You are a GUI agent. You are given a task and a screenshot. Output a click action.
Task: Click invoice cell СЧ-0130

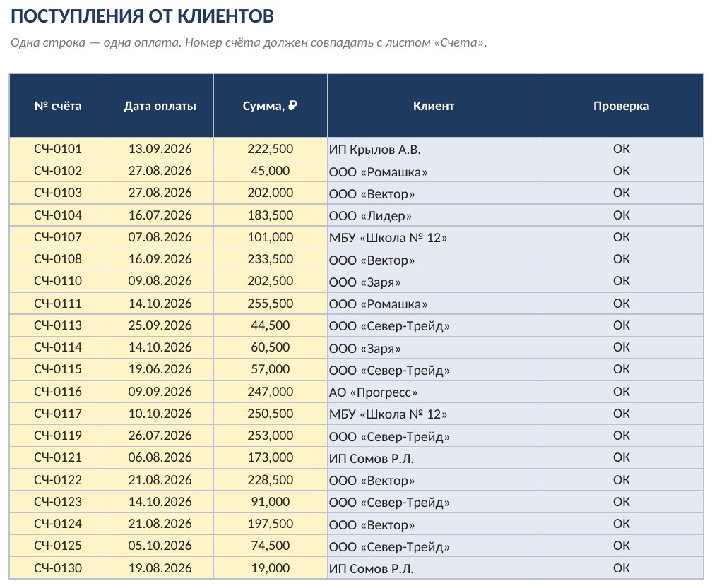pos(58,568)
